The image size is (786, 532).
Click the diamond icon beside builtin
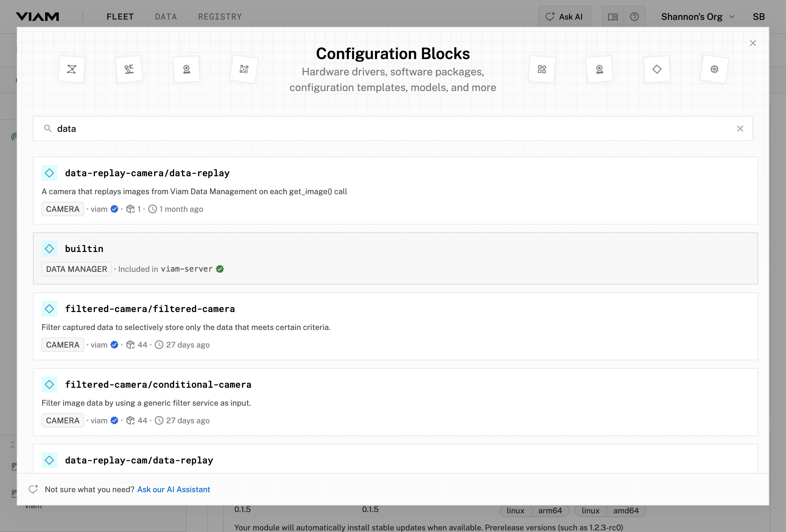tap(49, 248)
